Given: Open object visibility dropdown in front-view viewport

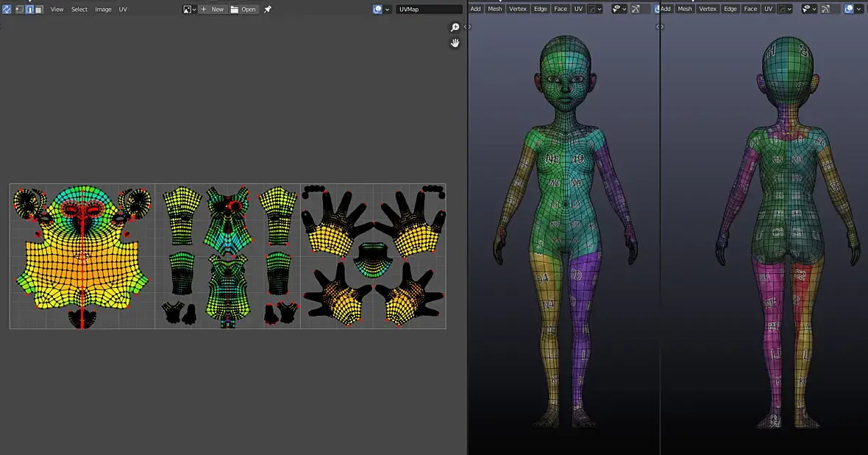Looking at the screenshot, I should (x=619, y=9).
